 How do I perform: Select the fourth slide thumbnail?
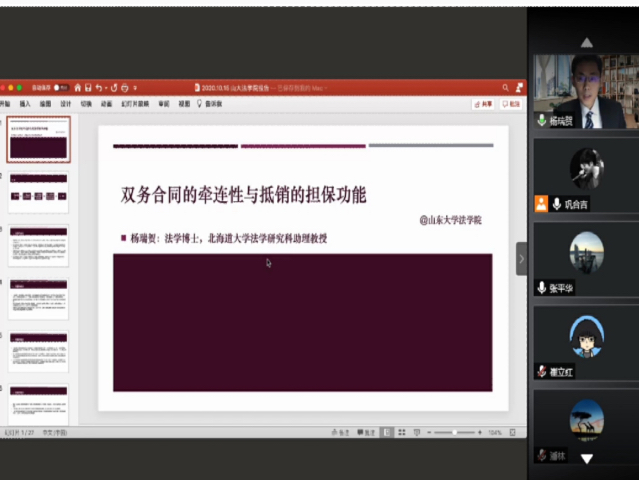tap(38, 298)
